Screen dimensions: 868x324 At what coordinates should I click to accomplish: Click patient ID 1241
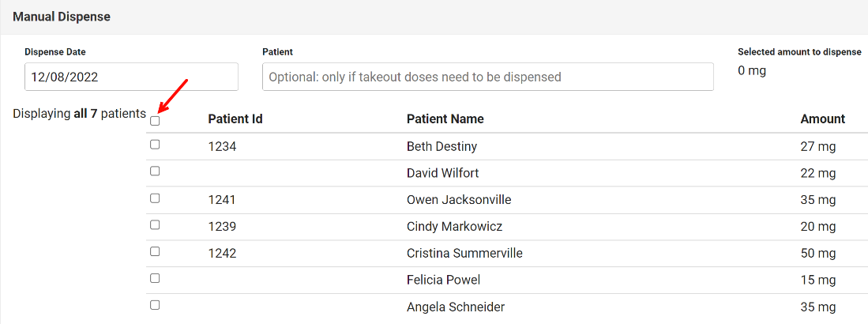[222, 200]
